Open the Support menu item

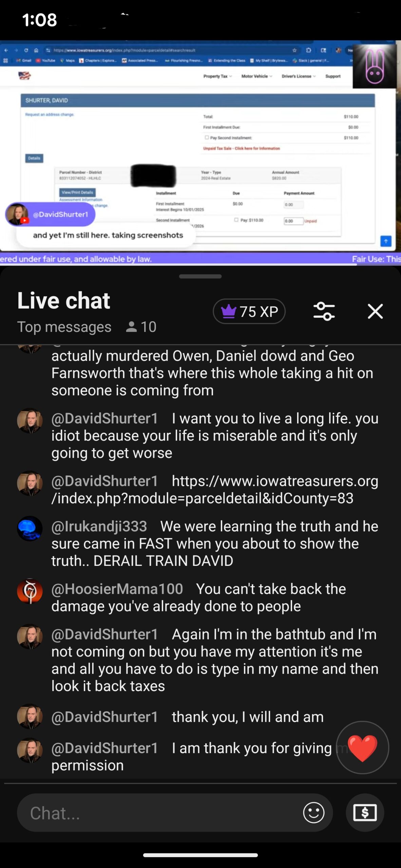click(333, 76)
